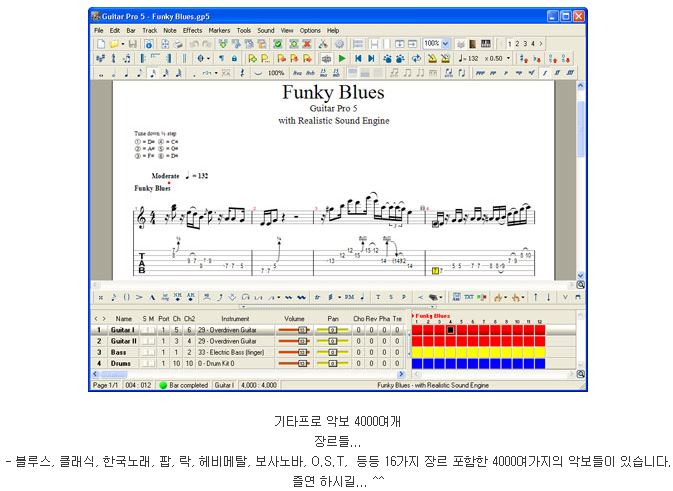Click the magnifier icon at score corner
The image size is (673, 491).
(581, 285)
